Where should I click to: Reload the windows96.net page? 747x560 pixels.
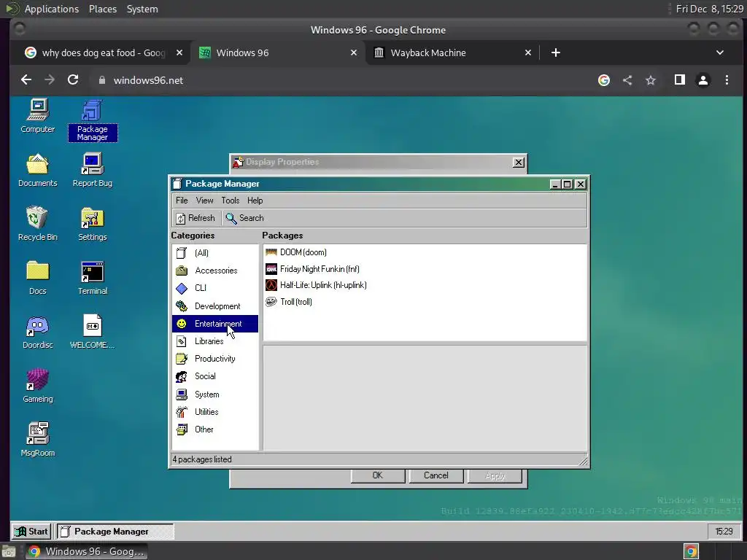[x=73, y=80]
